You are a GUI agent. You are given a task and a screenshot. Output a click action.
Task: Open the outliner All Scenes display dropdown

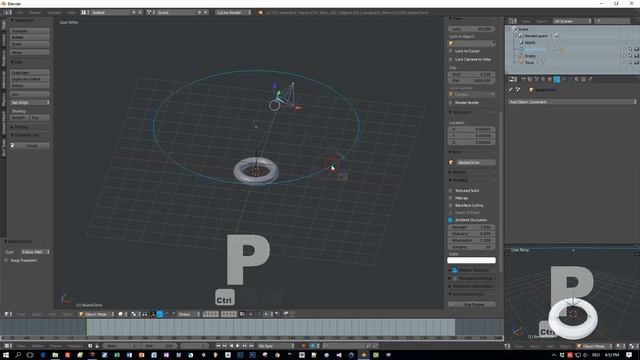pyautogui.click(x=571, y=21)
